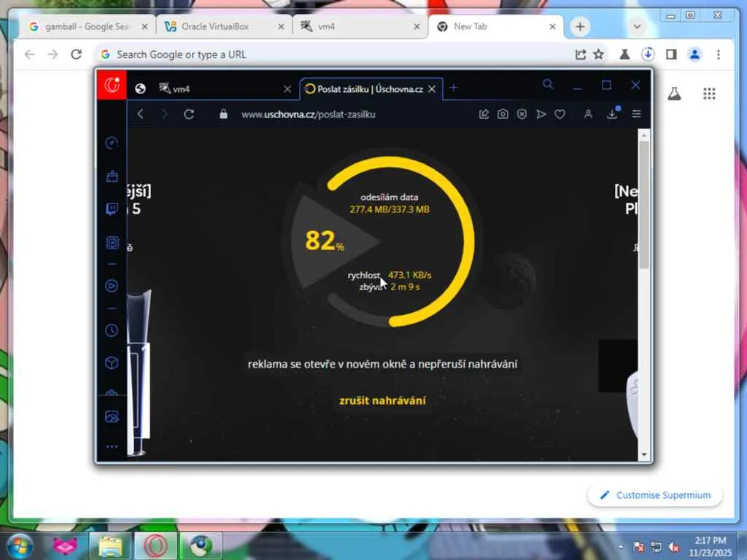Close the Opera vm4 tab
This screenshot has width=747, height=560.
click(x=287, y=89)
